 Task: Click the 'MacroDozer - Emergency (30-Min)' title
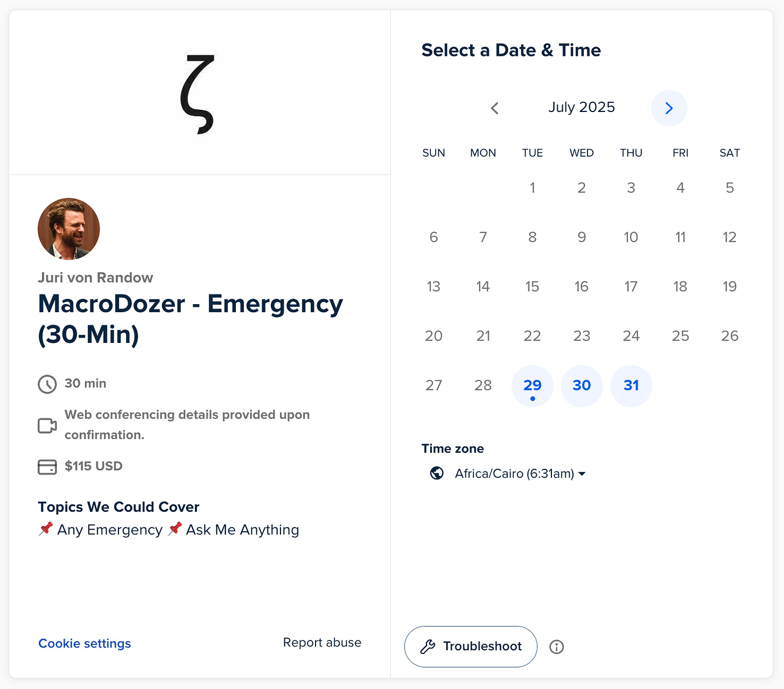(190, 319)
